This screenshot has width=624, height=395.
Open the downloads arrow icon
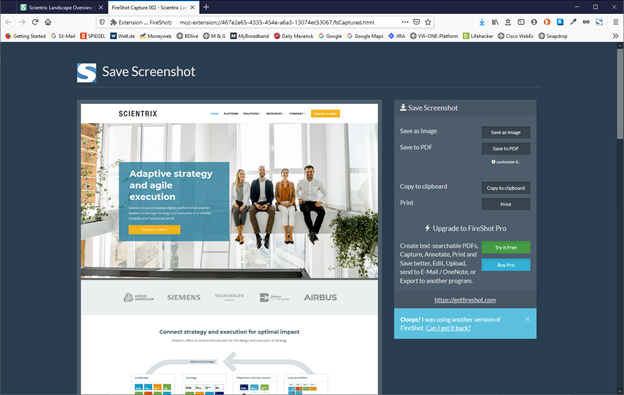point(482,22)
